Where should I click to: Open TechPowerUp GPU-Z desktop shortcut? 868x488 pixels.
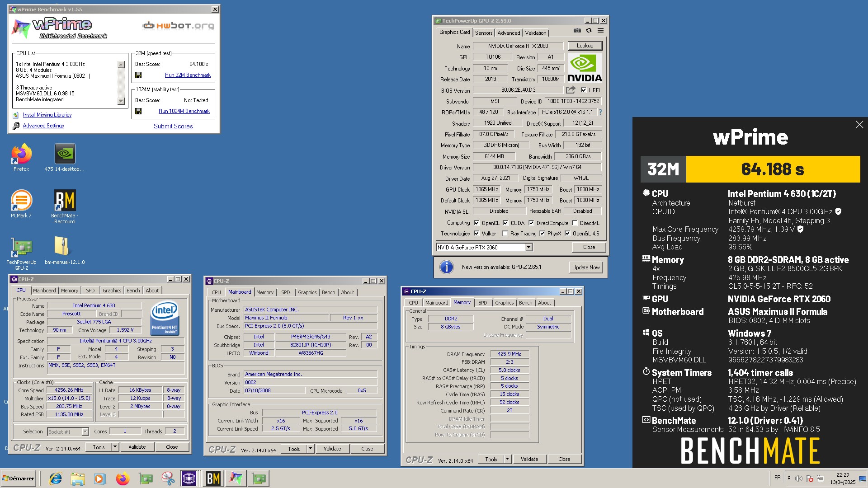(21, 253)
